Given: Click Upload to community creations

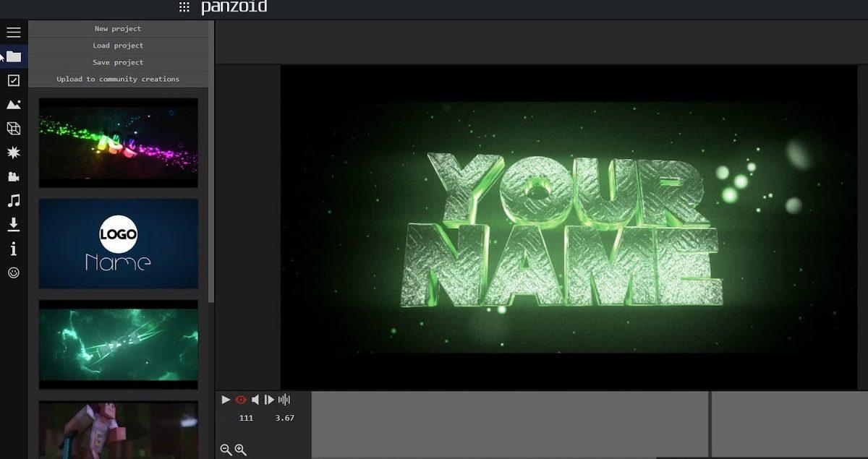Looking at the screenshot, I should tap(118, 79).
